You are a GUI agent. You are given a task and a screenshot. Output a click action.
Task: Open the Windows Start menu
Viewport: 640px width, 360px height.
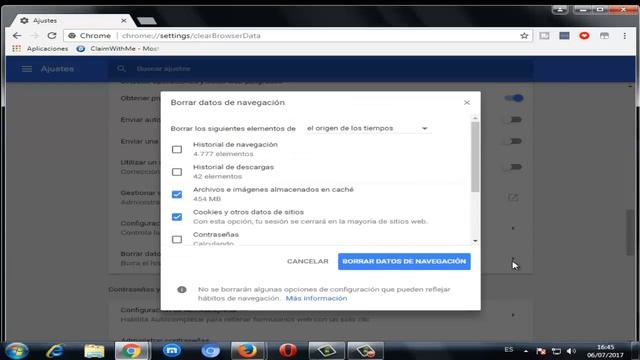tap(17, 351)
